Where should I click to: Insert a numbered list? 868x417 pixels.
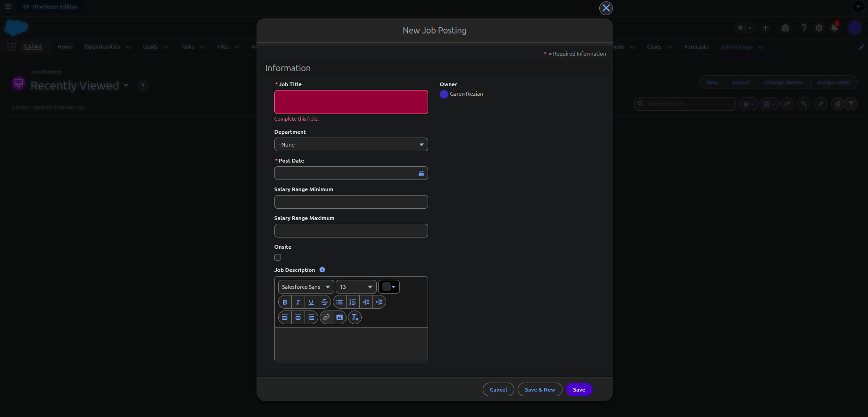pos(353,302)
